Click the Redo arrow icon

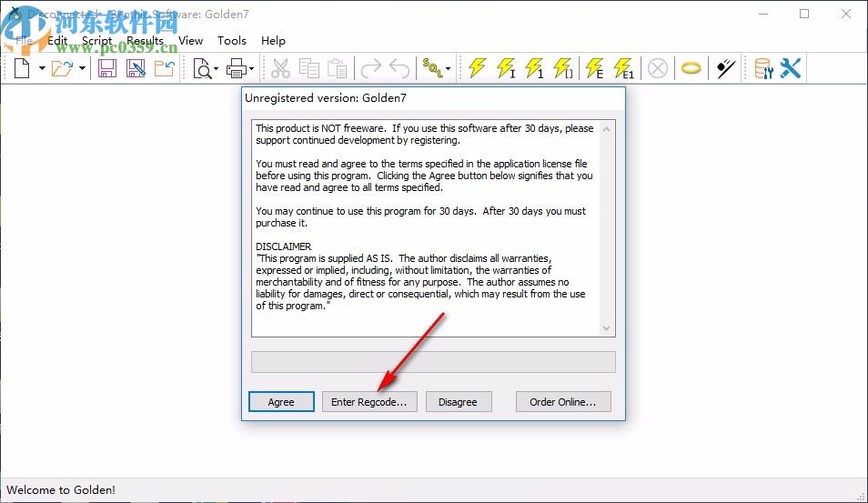(x=371, y=68)
